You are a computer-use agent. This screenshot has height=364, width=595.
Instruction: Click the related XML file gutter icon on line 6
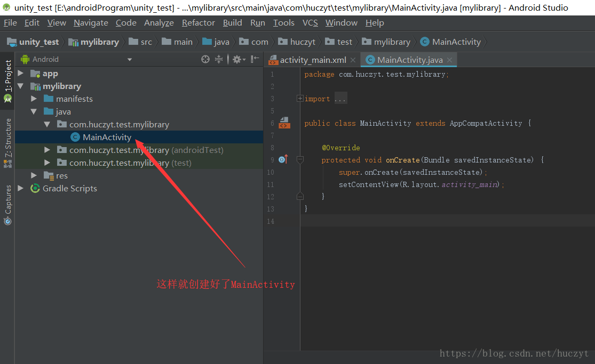click(x=284, y=123)
